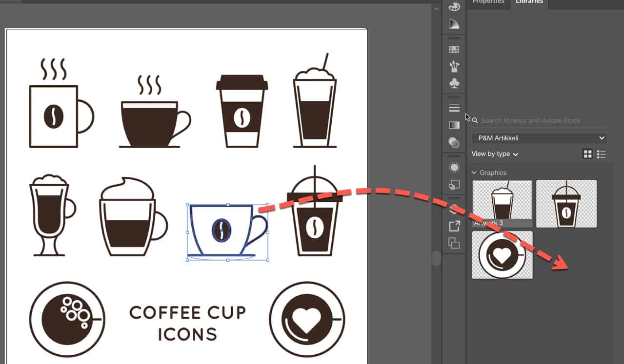This screenshot has height=364, width=624.
Task: Select the iced drink glass with straw
Action: point(315,100)
